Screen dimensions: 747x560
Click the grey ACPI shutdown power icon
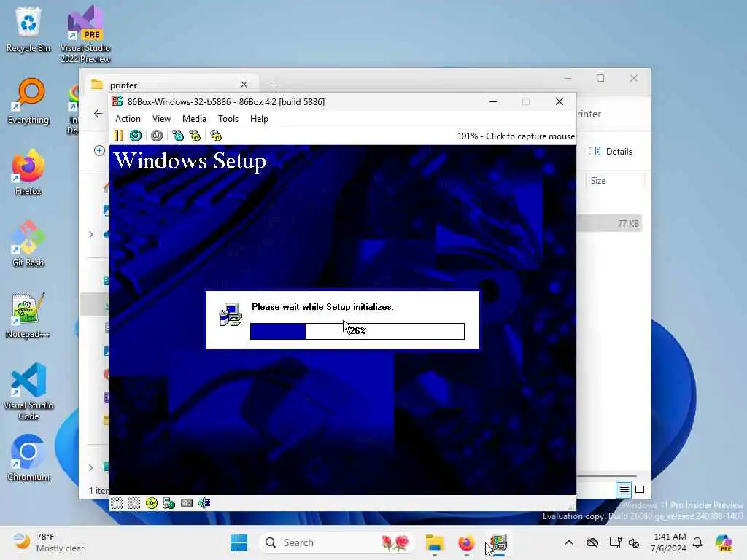pyautogui.click(x=157, y=136)
